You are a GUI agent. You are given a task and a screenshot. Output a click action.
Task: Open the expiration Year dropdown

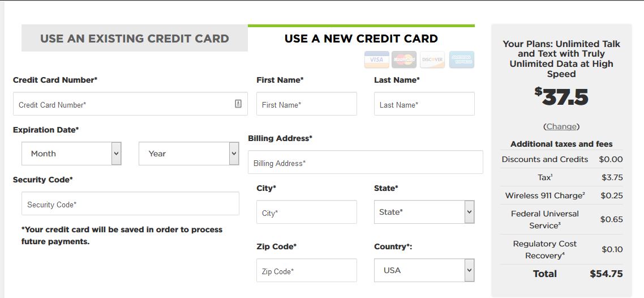(x=189, y=154)
